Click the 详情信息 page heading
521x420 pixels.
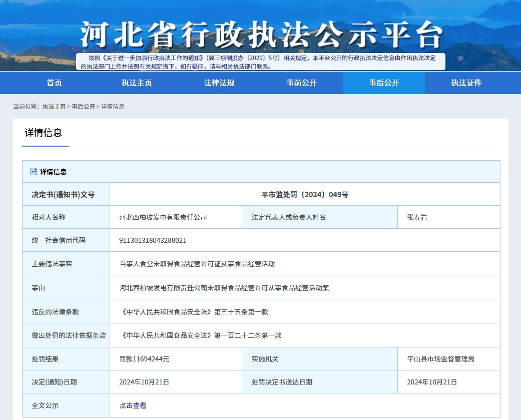(x=43, y=133)
